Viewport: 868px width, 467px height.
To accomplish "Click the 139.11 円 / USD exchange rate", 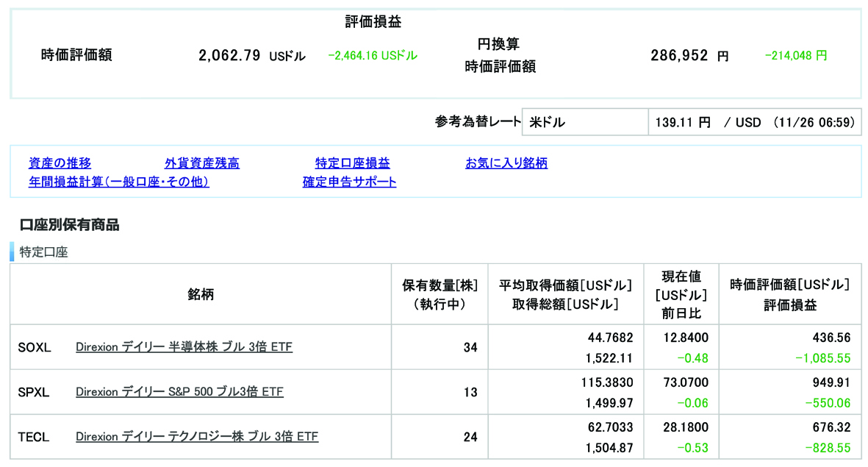I will 755,122.
